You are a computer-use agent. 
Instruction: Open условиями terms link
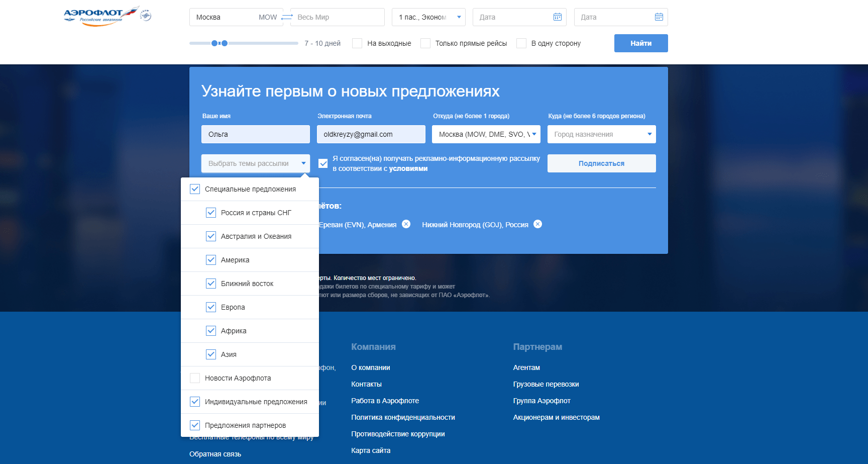coord(408,168)
